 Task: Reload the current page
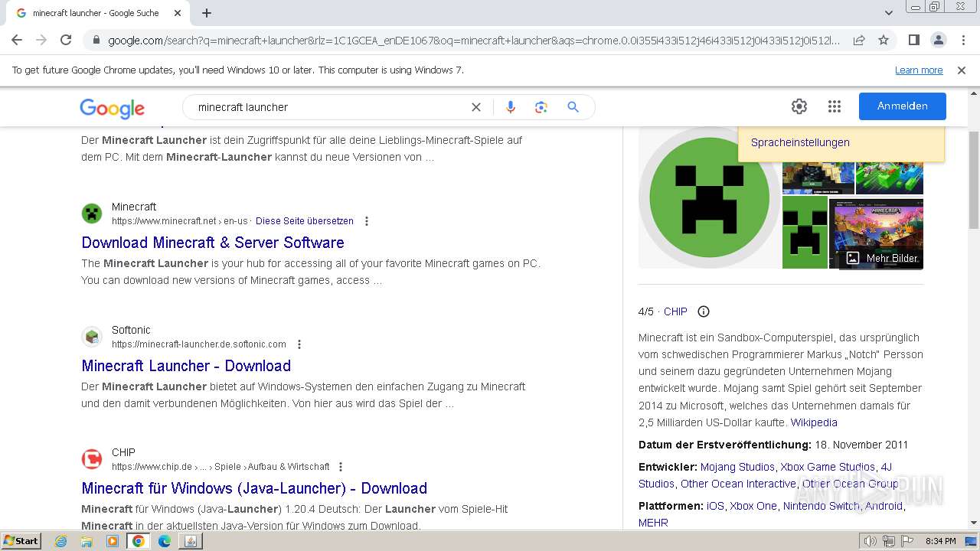(x=66, y=40)
